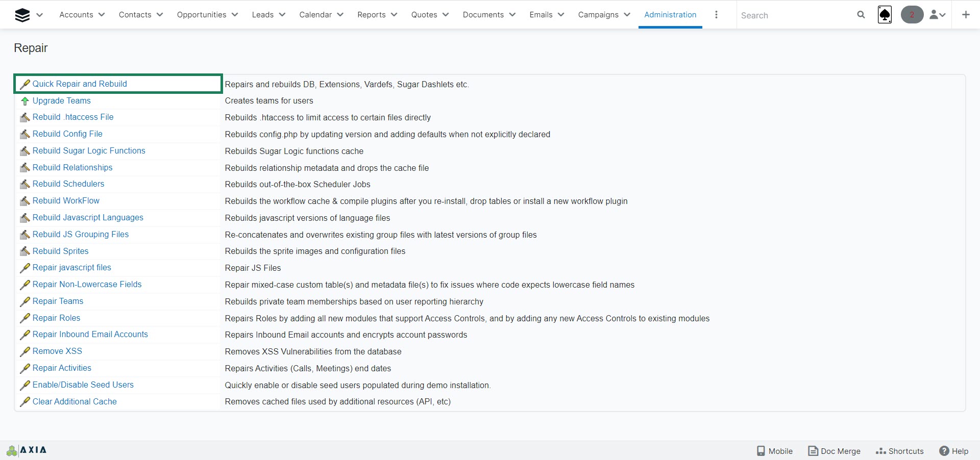Expand the Opportunities dropdown chevron
This screenshot has width=980, height=460.
[235, 15]
